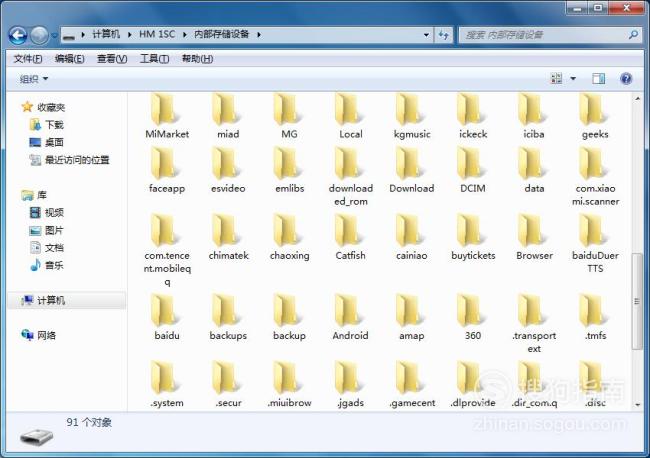Select HM 1SC in the address breadcrumb

pos(157,34)
